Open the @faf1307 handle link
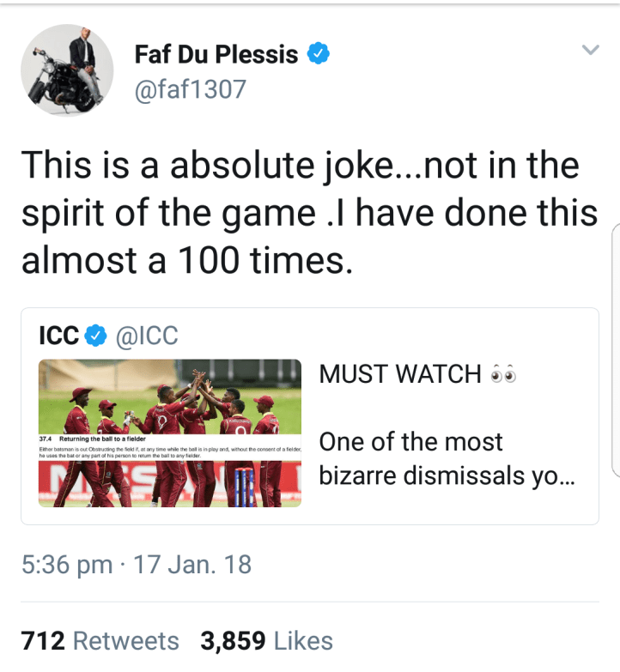Viewport: 620px width, 672px height. (190, 88)
